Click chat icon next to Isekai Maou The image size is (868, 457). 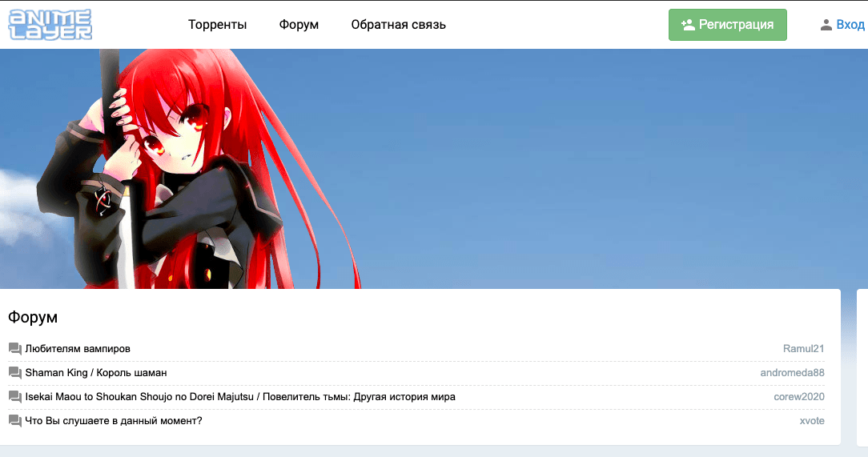coord(15,397)
